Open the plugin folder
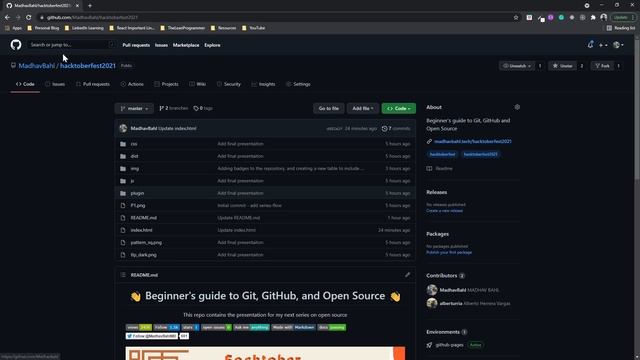 click(x=137, y=193)
